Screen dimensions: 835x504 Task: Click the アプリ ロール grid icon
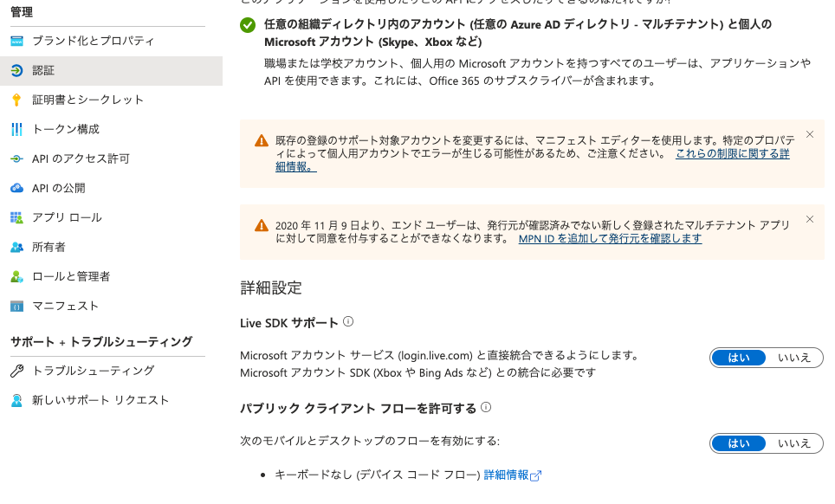pyautogui.click(x=19, y=217)
